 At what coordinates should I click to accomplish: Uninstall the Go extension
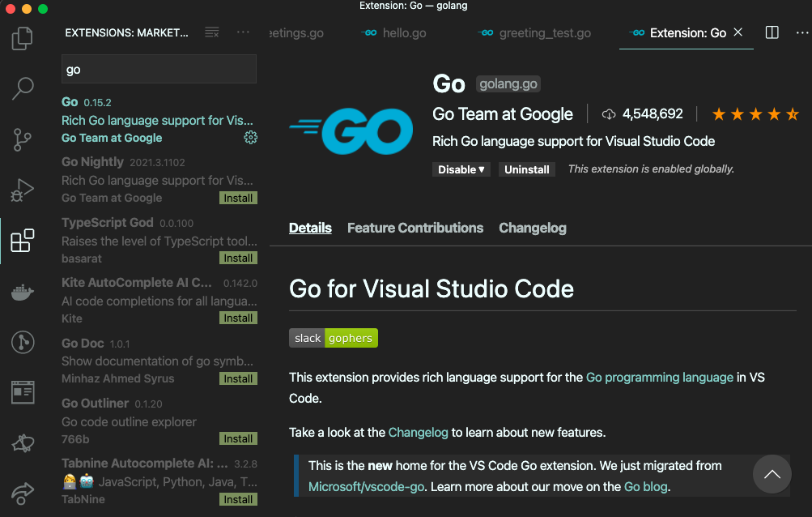(527, 169)
